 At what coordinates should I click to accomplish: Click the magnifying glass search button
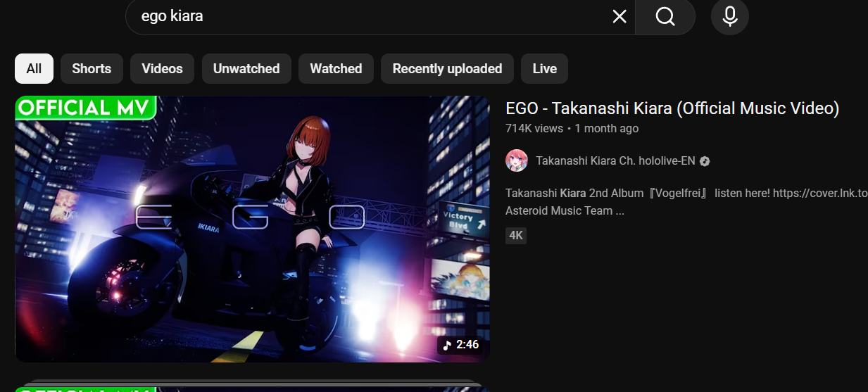(x=665, y=16)
